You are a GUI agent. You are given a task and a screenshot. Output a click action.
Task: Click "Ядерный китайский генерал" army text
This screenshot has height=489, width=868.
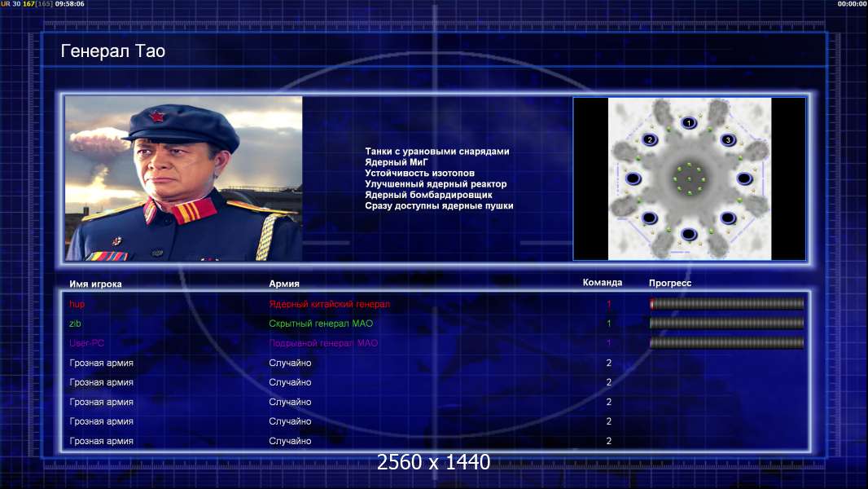pyautogui.click(x=329, y=304)
